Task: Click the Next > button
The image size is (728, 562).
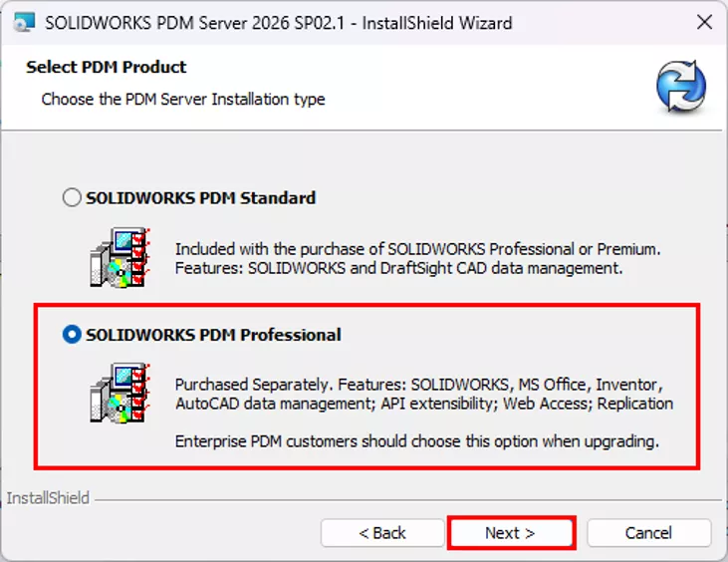Action: 511,533
